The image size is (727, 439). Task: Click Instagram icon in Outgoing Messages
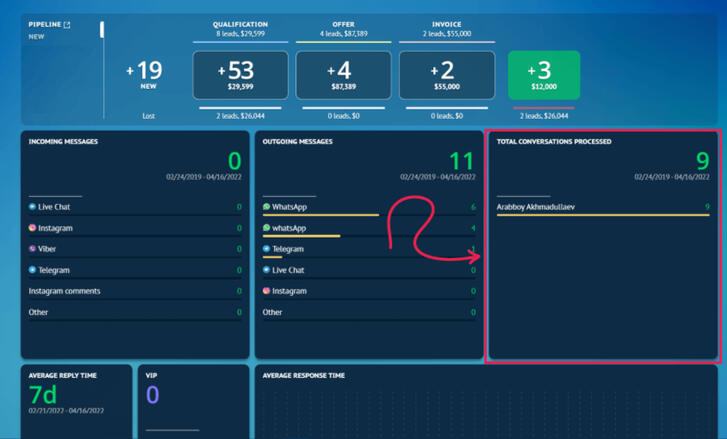tap(267, 291)
